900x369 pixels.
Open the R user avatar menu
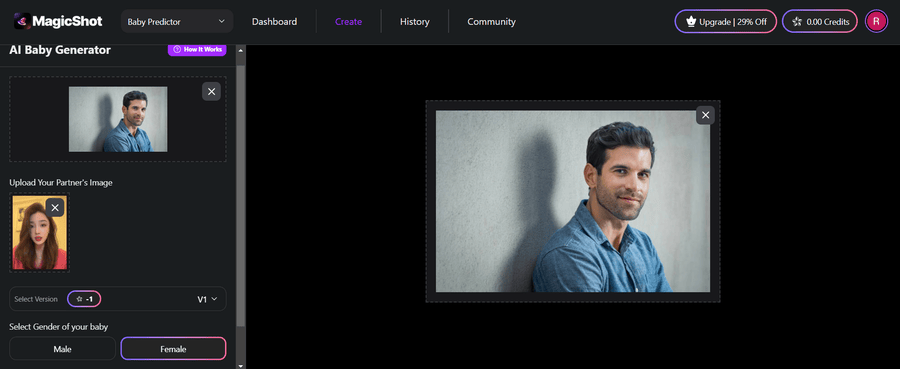tap(876, 22)
